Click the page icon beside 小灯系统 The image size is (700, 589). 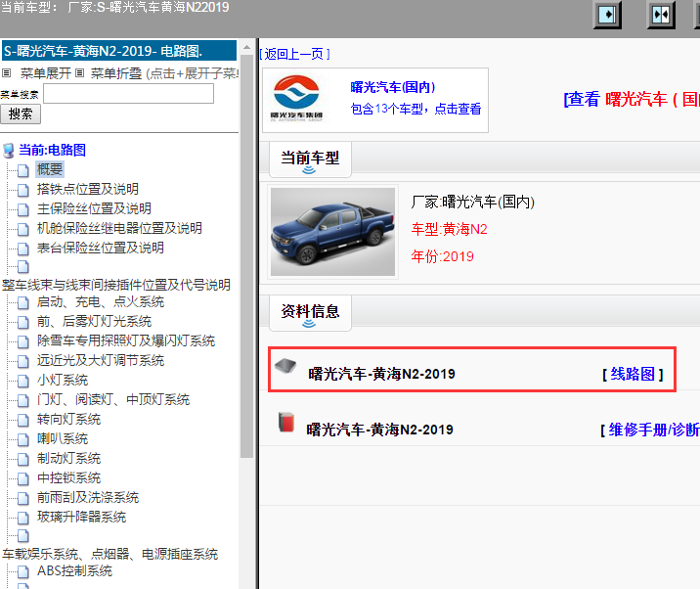(23, 382)
